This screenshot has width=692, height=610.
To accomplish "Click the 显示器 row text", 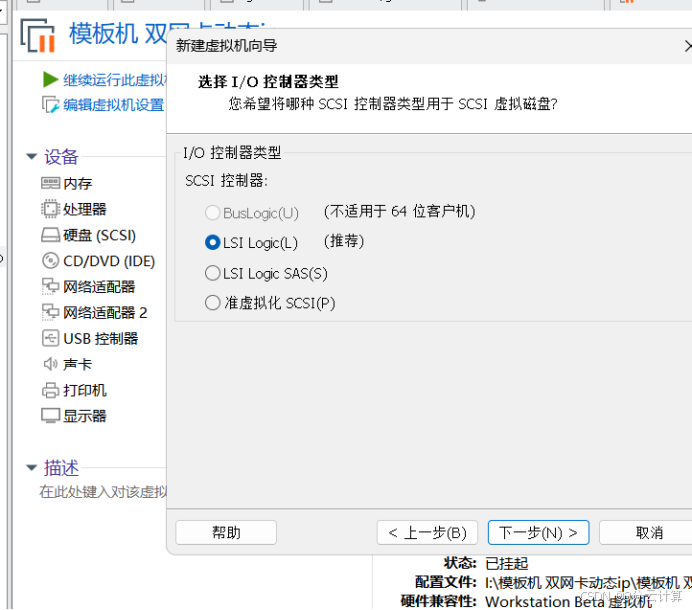I will click(x=85, y=416).
